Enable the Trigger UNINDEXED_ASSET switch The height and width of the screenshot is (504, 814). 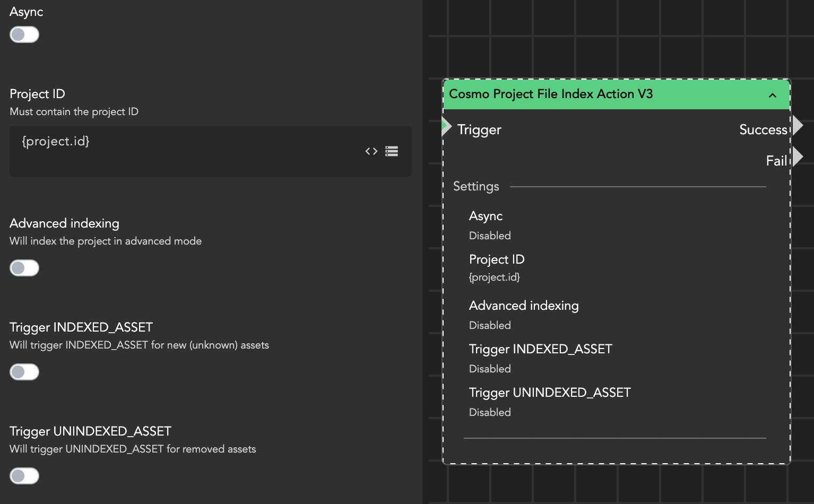(x=24, y=476)
